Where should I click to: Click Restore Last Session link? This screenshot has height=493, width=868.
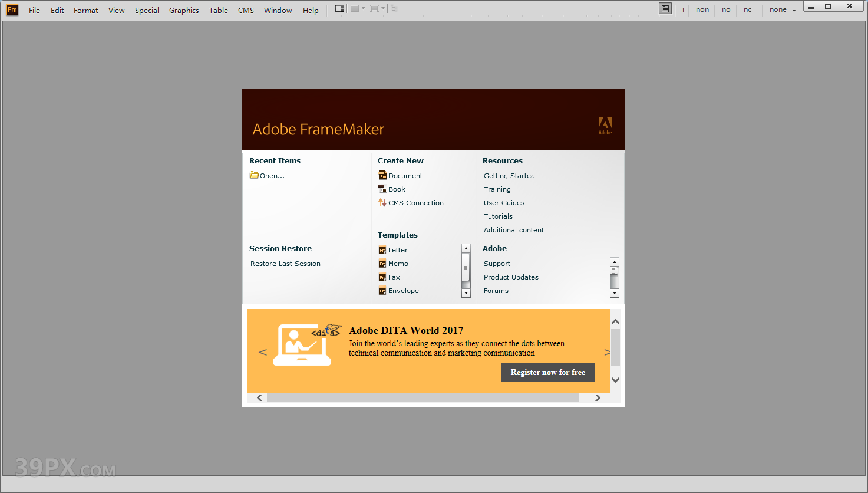point(285,264)
